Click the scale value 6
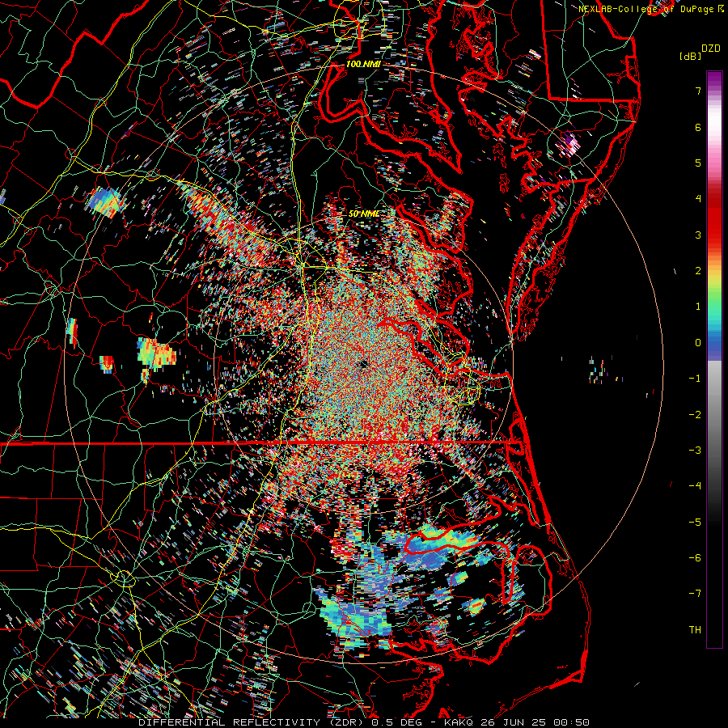 pos(698,127)
